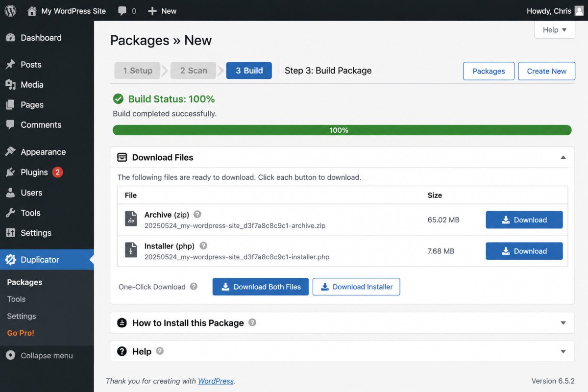
Task: Select the Settings submenu under Duplicator
Action: pyautogui.click(x=22, y=316)
